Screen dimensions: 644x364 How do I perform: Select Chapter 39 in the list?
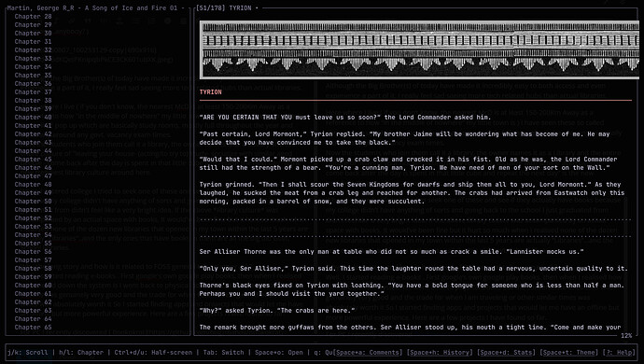click(34, 109)
